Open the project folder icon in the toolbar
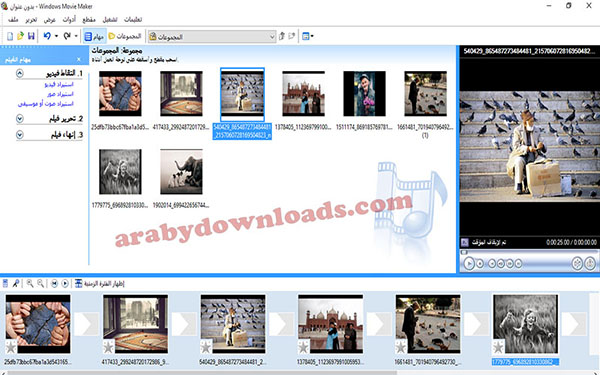 coord(21,36)
